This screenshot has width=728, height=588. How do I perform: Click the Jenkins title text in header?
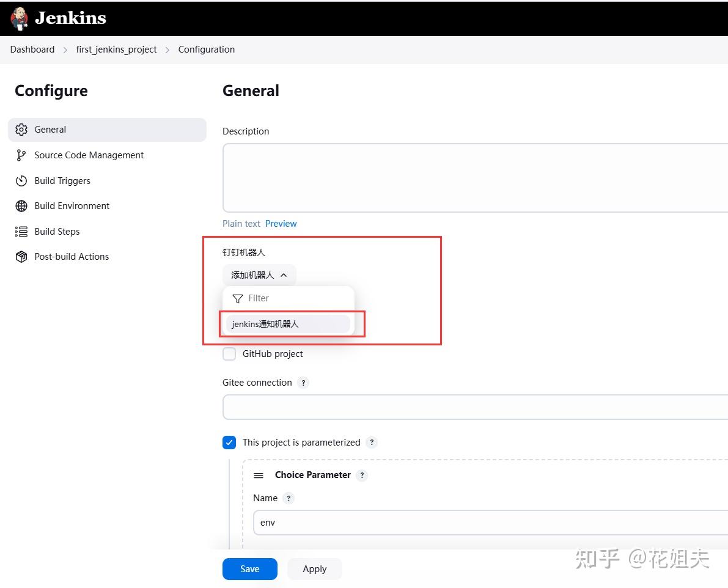tap(70, 18)
